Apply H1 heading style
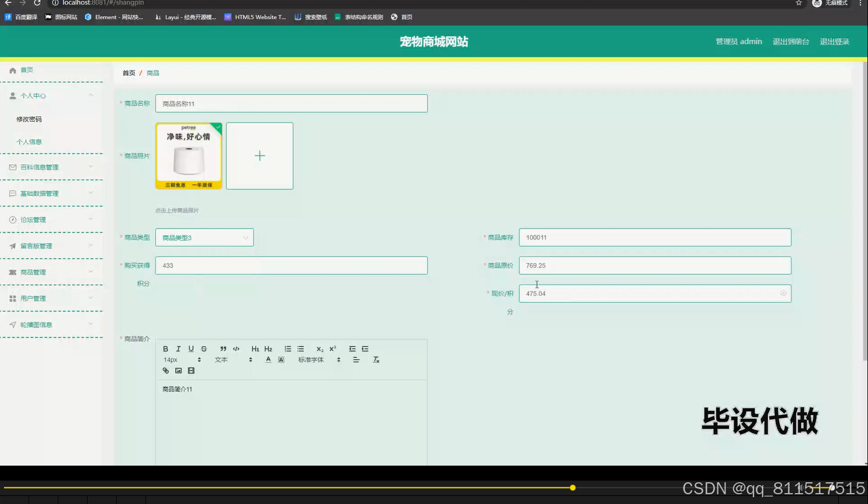The height and width of the screenshot is (504, 868). pyautogui.click(x=255, y=349)
